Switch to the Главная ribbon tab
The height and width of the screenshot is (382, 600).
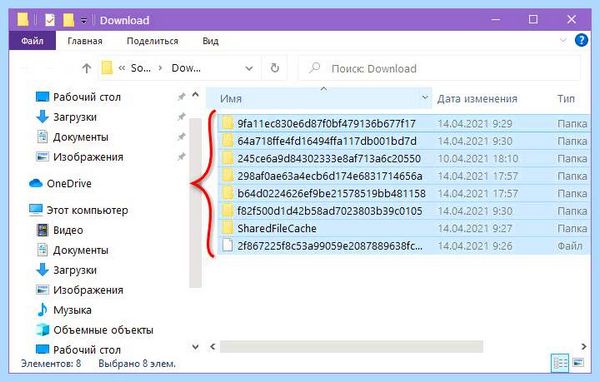pos(85,41)
